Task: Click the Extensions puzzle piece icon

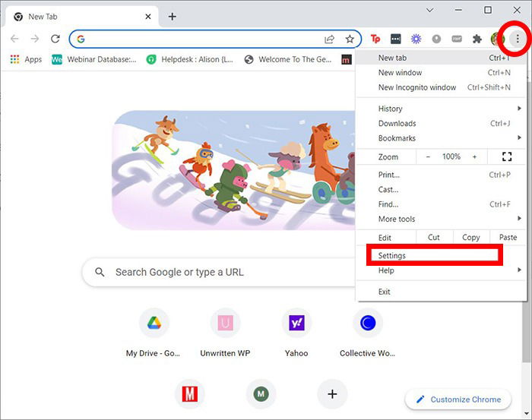Action: tap(477, 39)
